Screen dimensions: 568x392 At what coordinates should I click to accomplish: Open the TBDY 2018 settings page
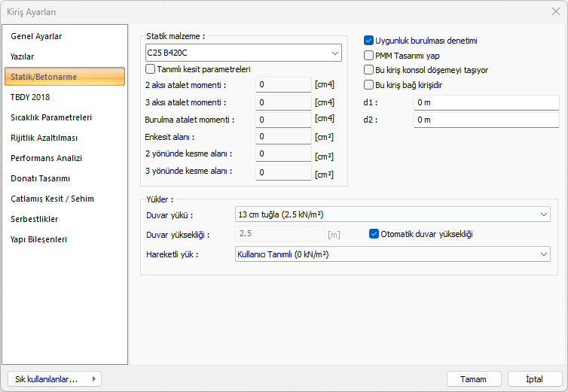click(x=30, y=97)
